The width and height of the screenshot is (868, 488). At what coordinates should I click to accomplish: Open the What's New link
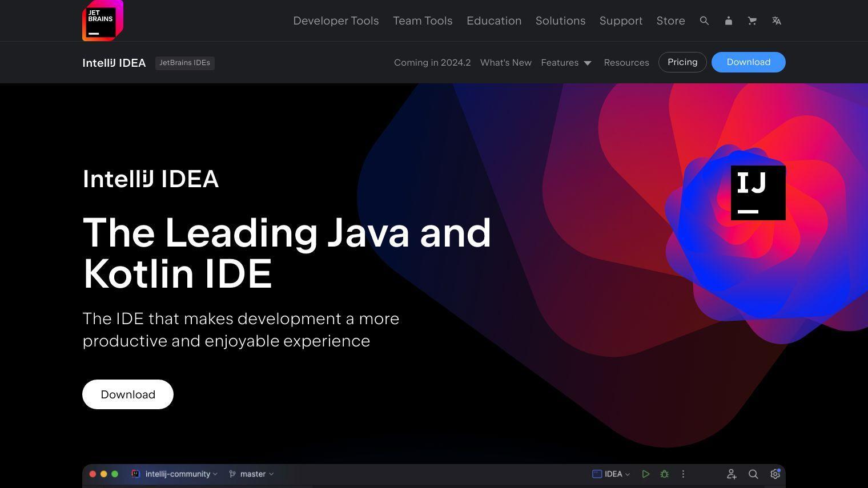pyautogui.click(x=506, y=63)
